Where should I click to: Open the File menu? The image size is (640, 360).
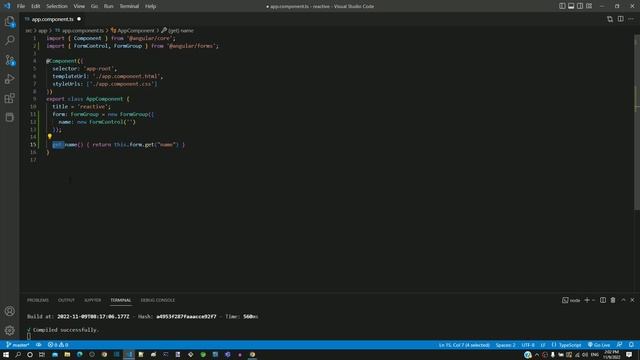pos(21,6)
